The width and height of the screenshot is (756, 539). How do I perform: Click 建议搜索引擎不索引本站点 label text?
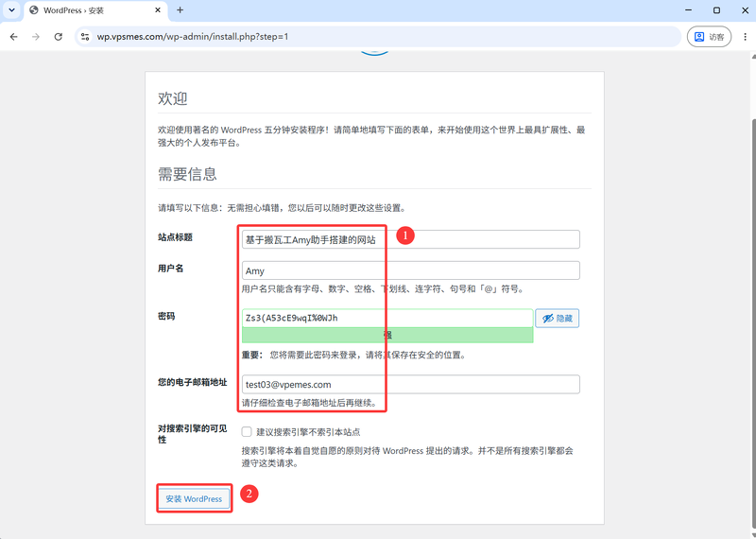(x=309, y=432)
